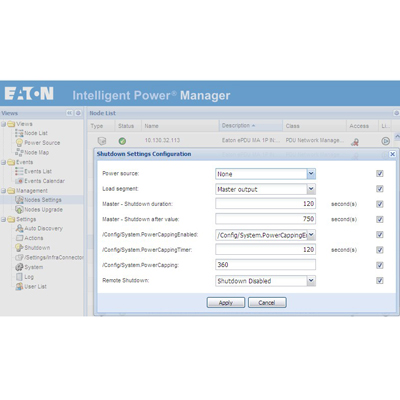Toggle the PowerCappingEnabled checkbox
This screenshot has width=400, height=400.
[380, 235]
